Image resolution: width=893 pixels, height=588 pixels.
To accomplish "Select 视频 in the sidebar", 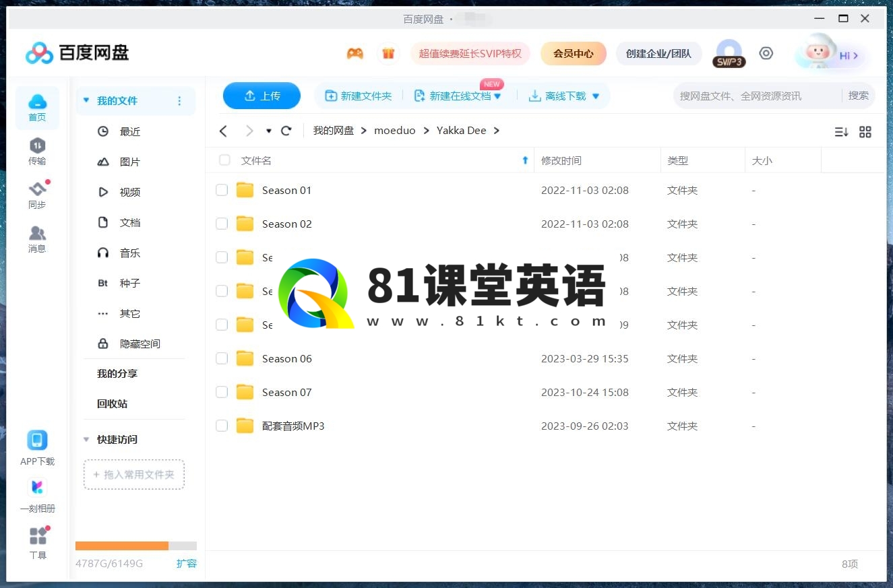I will click(x=130, y=192).
